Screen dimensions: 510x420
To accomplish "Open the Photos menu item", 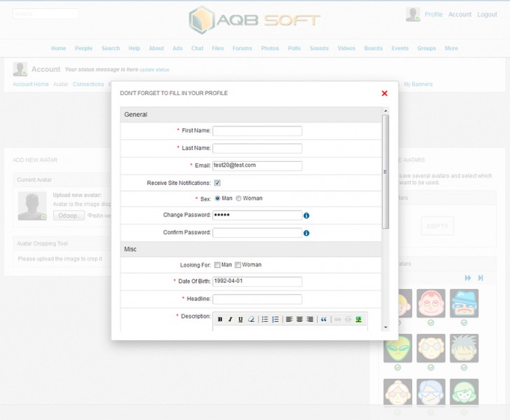I will (270, 48).
